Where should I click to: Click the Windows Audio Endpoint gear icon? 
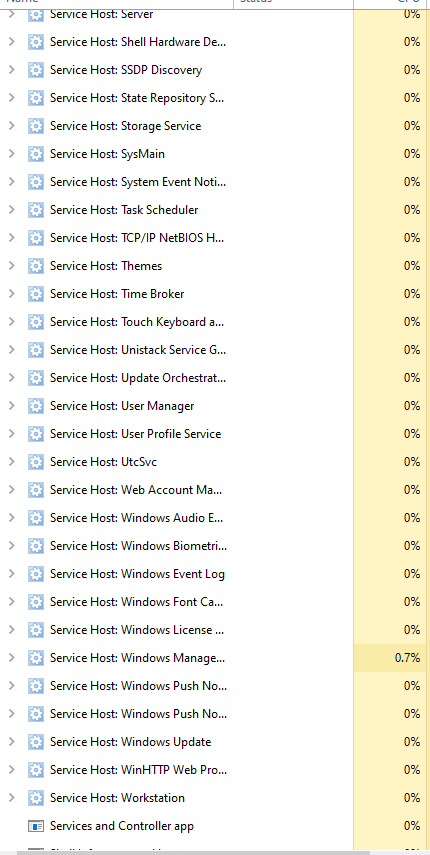click(x=35, y=517)
